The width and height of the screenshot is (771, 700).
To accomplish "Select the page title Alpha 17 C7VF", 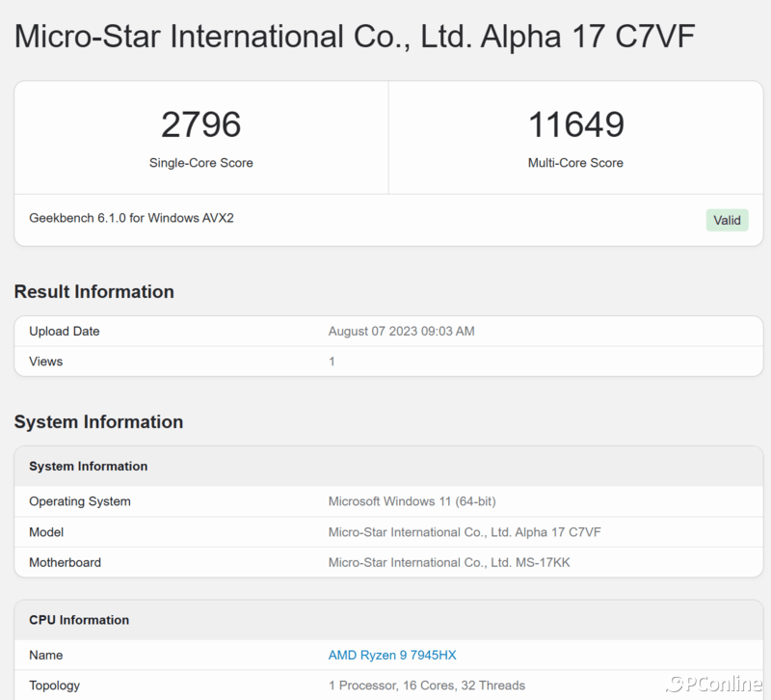I will pyautogui.click(x=355, y=37).
